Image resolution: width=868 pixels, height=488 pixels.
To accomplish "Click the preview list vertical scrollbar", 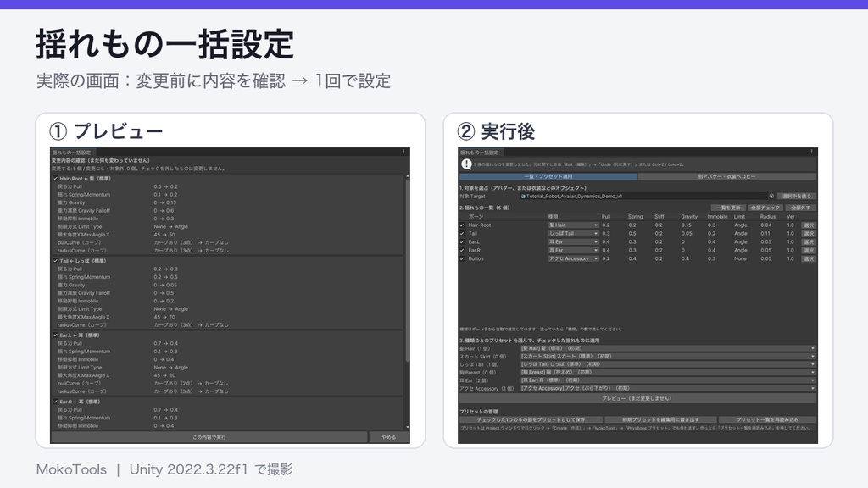I will [408, 271].
